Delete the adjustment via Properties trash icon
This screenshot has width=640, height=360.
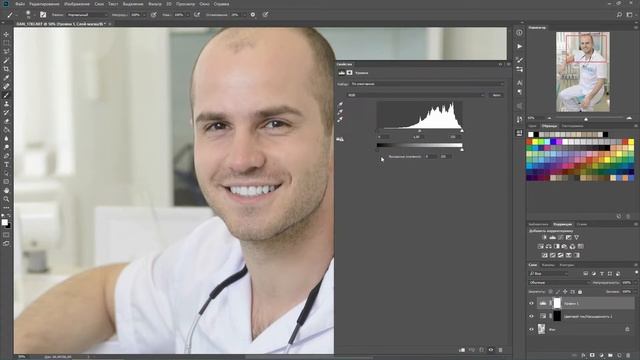pyautogui.click(x=500, y=350)
